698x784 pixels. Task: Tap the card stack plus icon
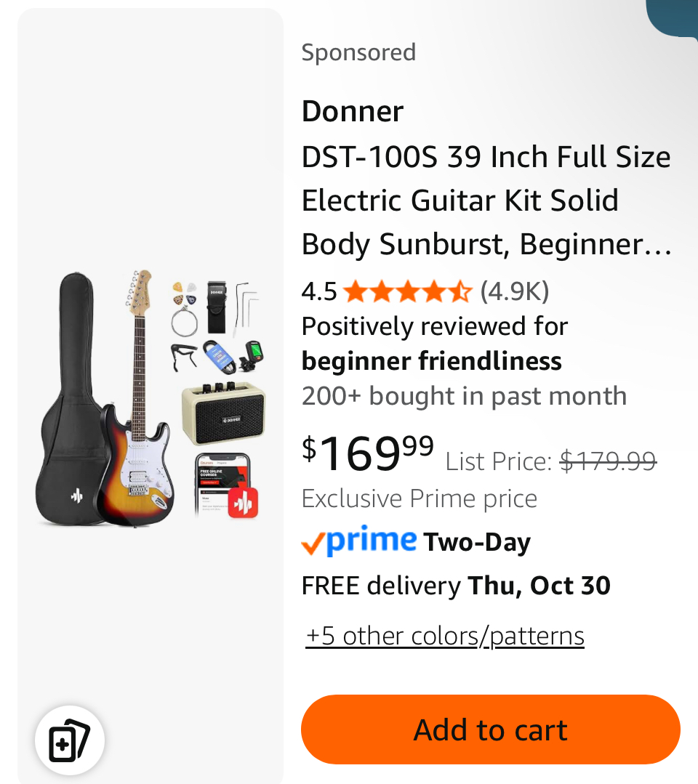[69, 740]
